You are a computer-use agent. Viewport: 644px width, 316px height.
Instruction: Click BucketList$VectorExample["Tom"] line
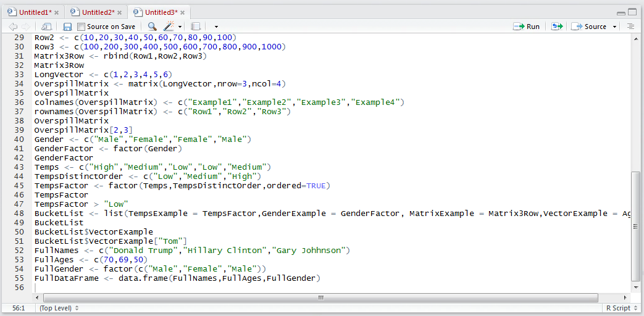(111, 241)
